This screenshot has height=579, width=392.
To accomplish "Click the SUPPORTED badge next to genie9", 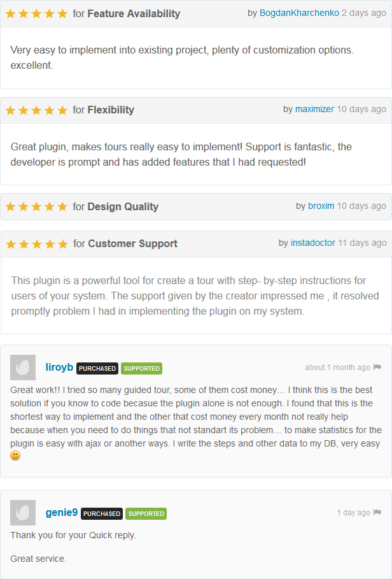I will 146,513.
